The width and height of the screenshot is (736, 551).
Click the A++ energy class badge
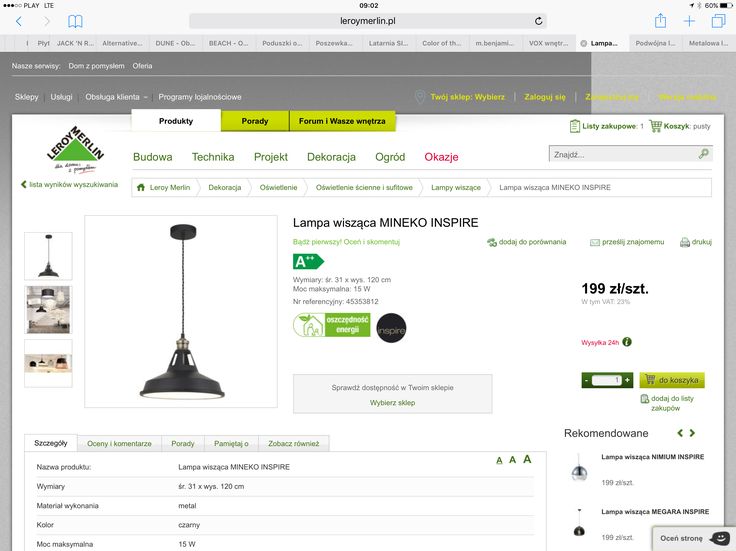coord(308,261)
